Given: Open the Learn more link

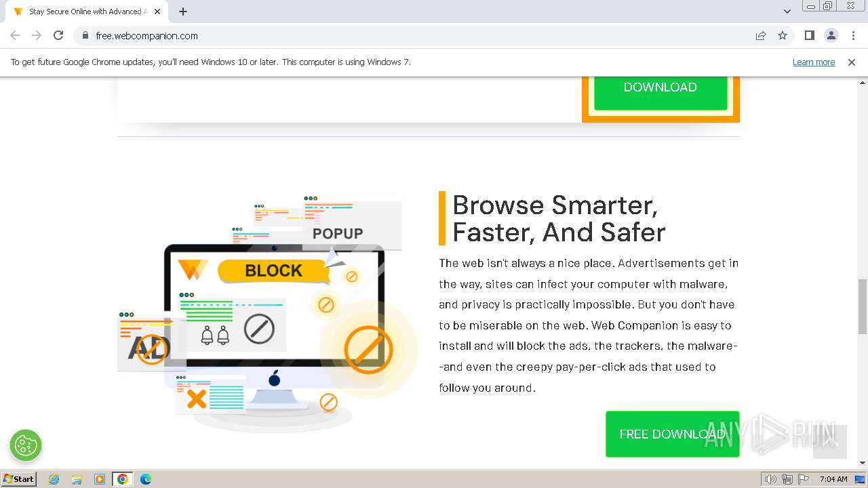Looking at the screenshot, I should click(814, 62).
